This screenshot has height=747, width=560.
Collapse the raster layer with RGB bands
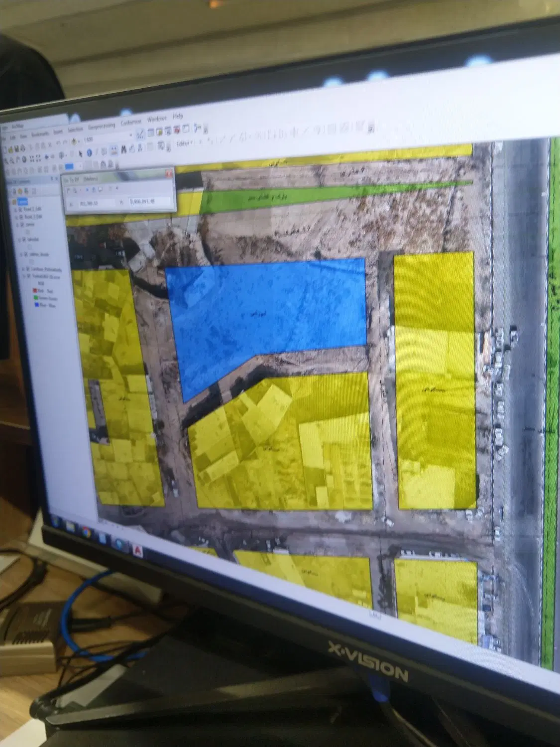point(24,277)
